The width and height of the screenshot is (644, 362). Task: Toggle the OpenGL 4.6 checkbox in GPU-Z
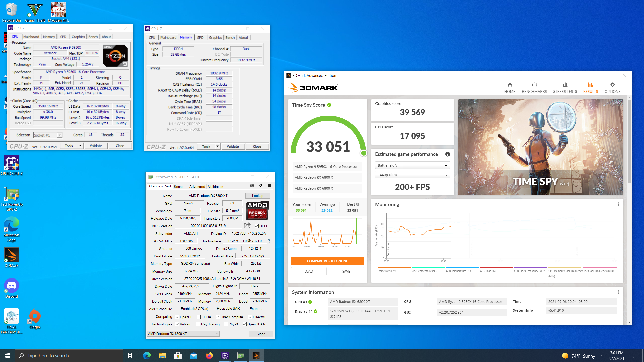click(x=245, y=324)
